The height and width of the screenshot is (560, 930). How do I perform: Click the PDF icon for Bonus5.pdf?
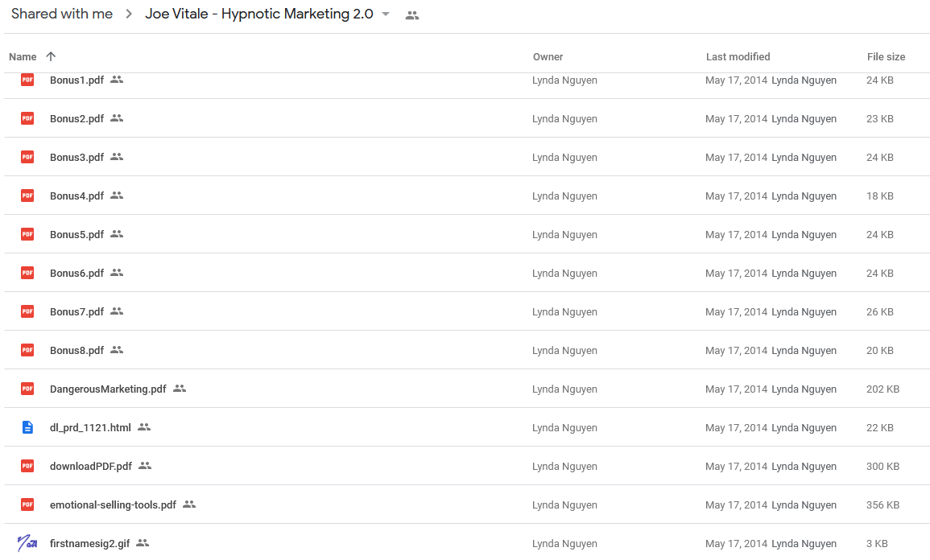click(27, 234)
